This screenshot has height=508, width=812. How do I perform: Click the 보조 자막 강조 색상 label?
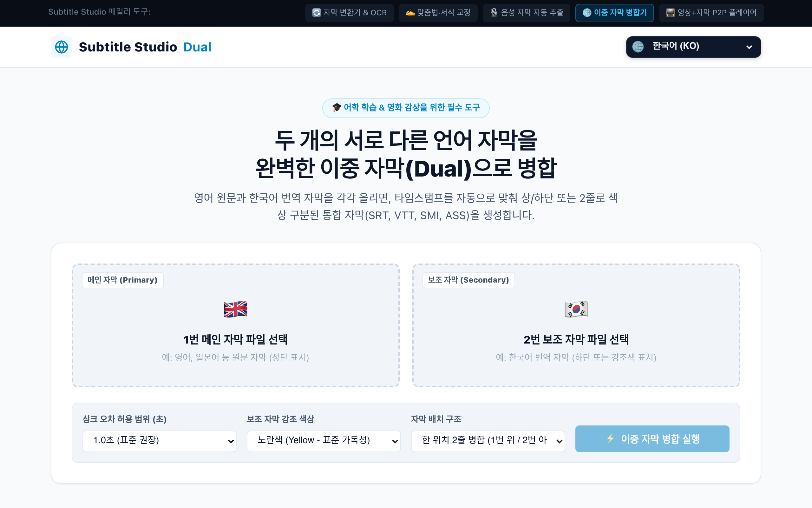[280, 419]
